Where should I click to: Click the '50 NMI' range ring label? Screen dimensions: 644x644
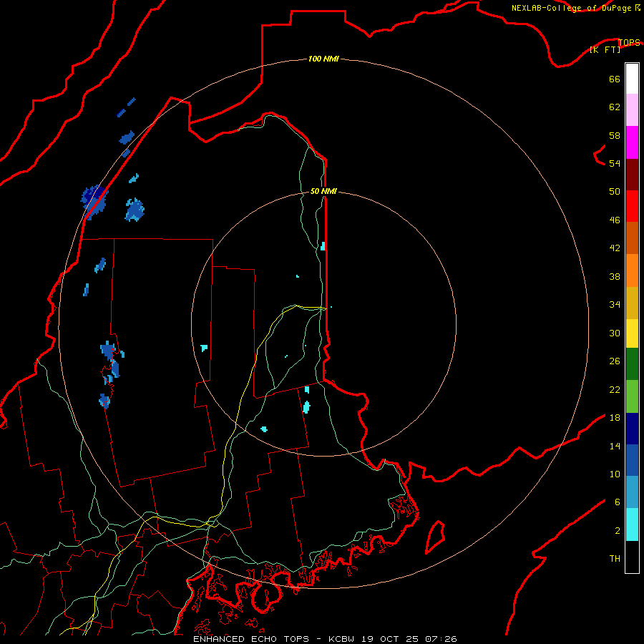click(x=323, y=191)
